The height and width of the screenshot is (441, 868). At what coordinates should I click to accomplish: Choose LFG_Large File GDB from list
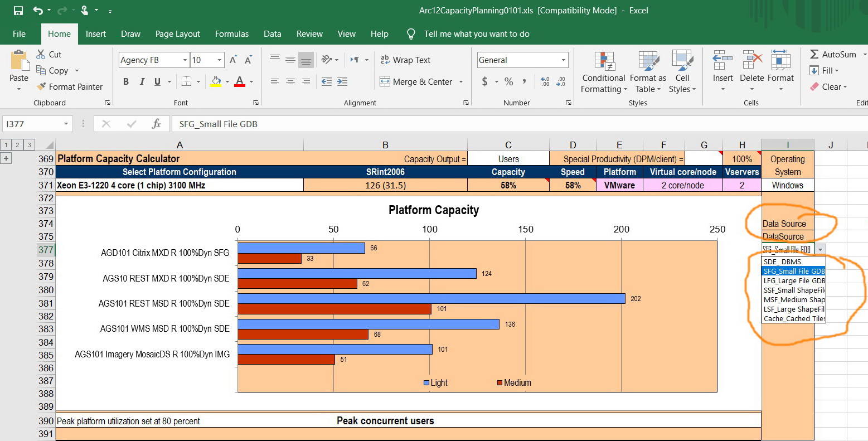[793, 280]
